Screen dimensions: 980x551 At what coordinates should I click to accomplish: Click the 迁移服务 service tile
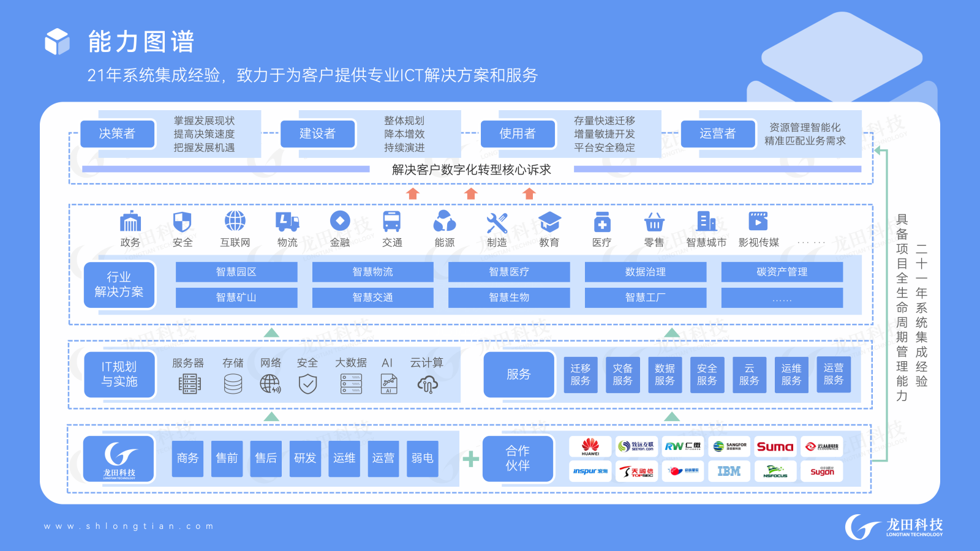(580, 375)
